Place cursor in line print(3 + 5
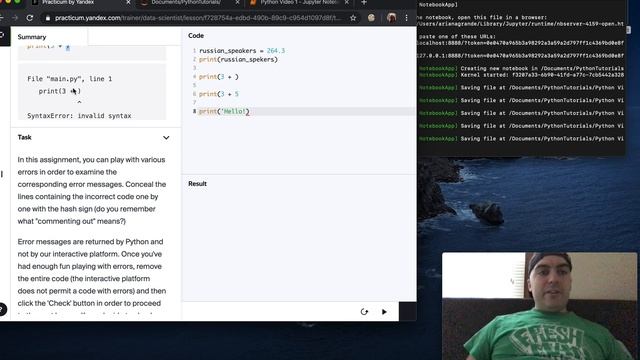This screenshot has height=360, width=640. tap(219, 94)
